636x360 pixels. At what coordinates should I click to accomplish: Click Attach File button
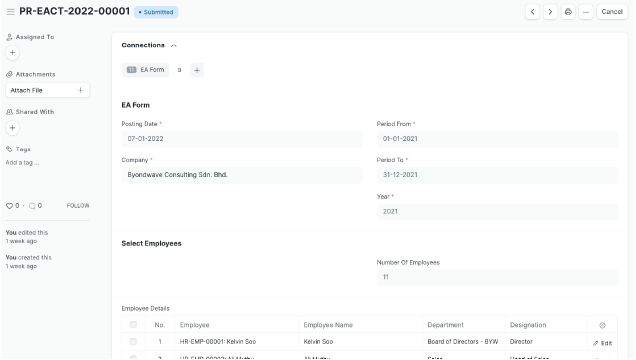click(47, 90)
